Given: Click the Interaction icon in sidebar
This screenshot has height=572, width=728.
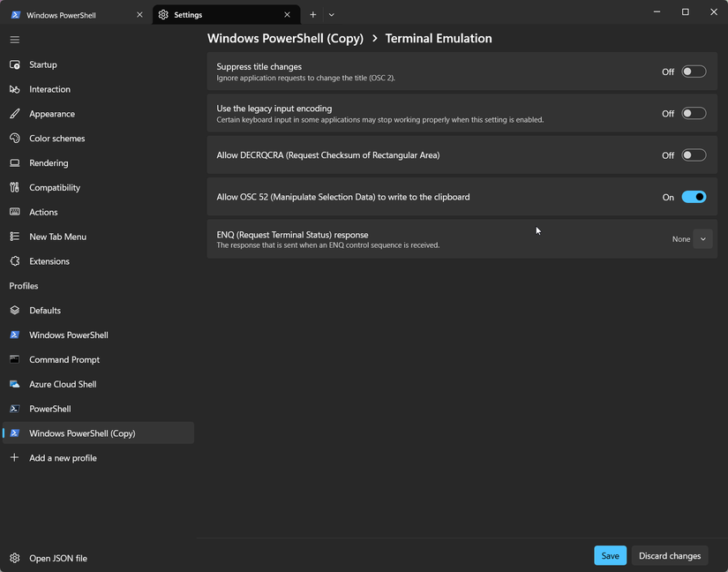Looking at the screenshot, I should [x=15, y=89].
